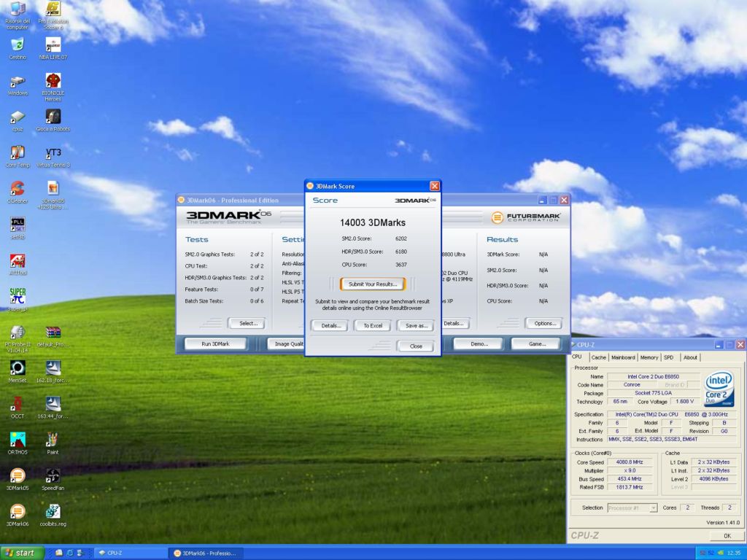747x560 pixels.
Task: Click Submit Your Results button
Action: pyautogui.click(x=373, y=284)
